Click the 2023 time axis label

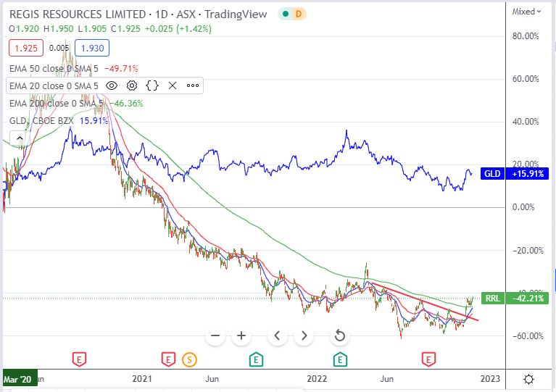pyautogui.click(x=490, y=379)
